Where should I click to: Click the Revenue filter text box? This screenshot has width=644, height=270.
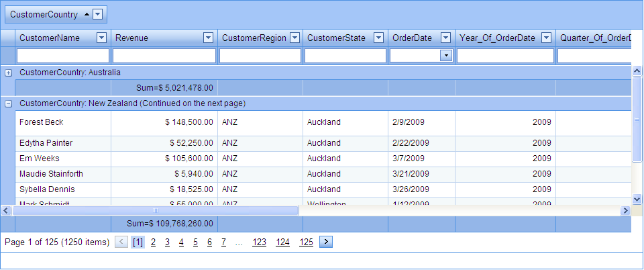click(x=164, y=56)
